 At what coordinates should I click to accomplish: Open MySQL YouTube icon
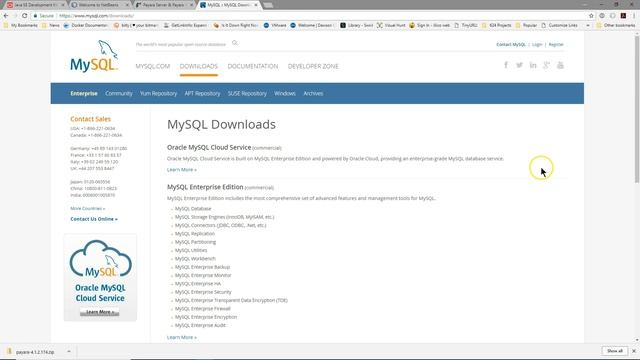(560, 65)
